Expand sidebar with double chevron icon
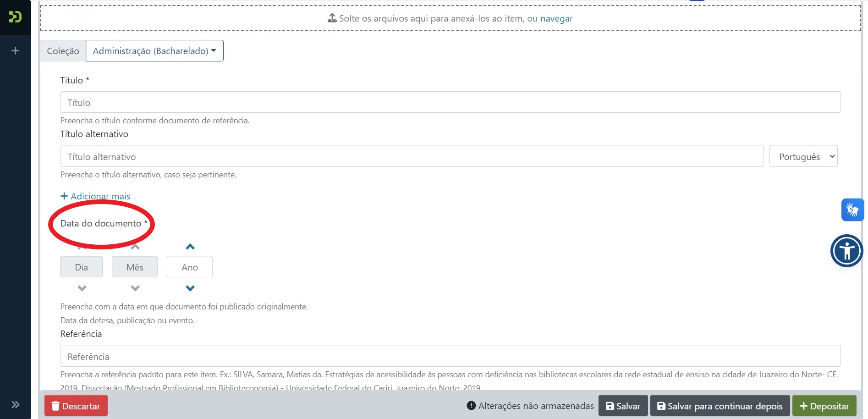 [x=15, y=404]
